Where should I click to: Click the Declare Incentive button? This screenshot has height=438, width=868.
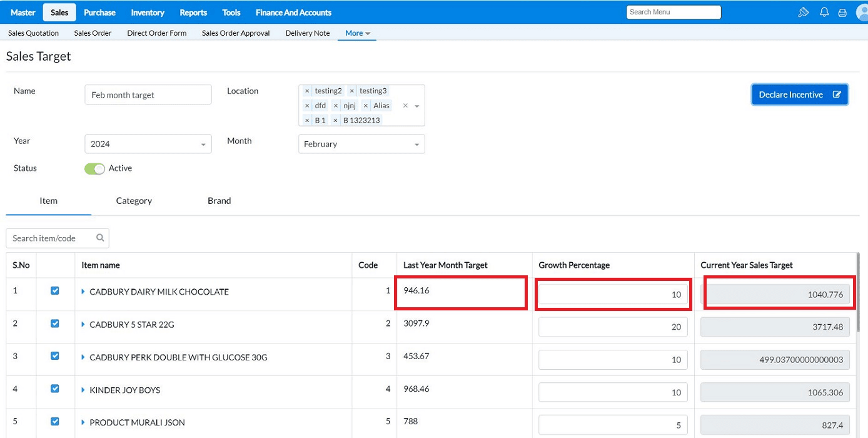pyautogui.click(x=799, y=94)
